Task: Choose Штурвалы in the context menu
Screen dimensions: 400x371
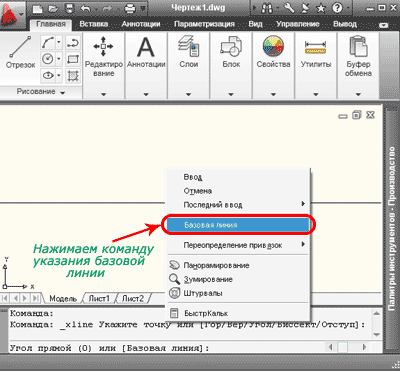Action: point(238,293)
